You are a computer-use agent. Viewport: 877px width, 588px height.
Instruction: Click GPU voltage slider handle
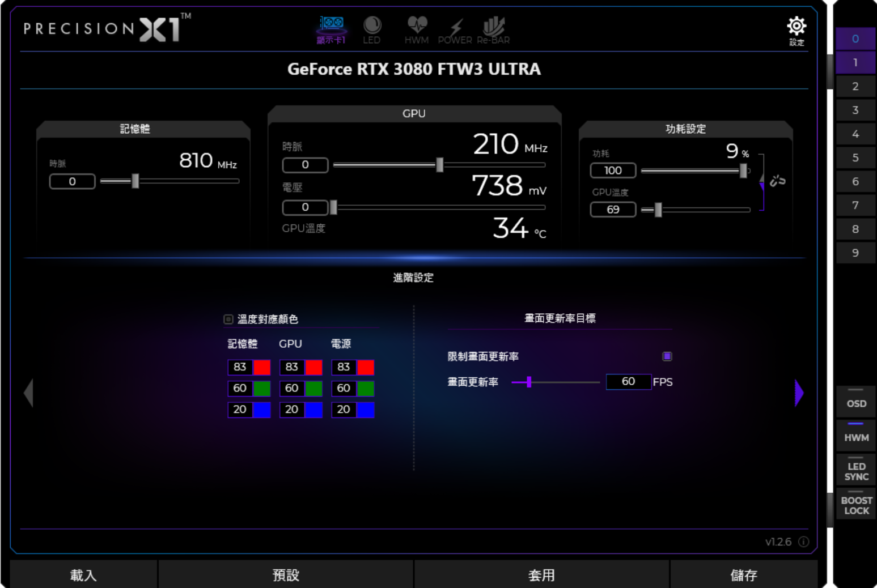(x=333, y=207)
